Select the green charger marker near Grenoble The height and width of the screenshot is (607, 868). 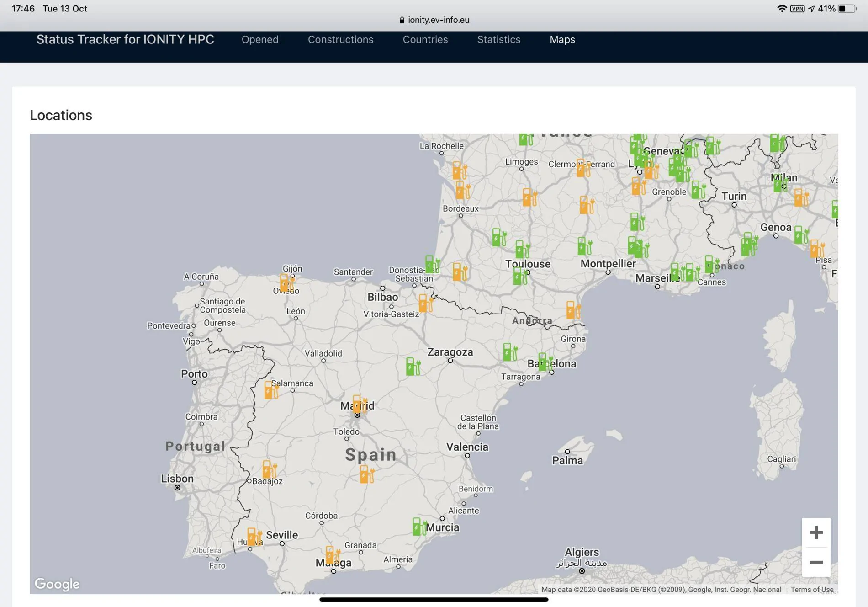tap(698, 190)
